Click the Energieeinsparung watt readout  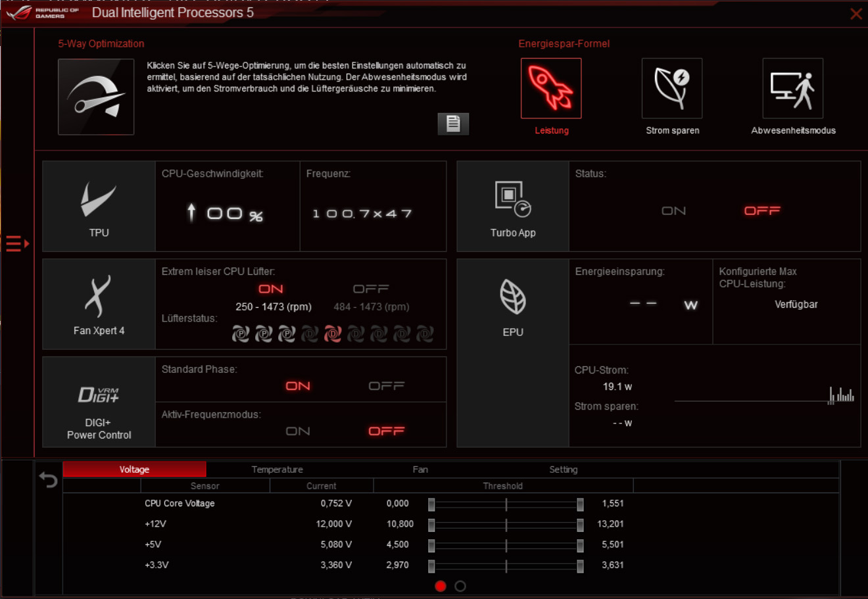click(663, 304)
